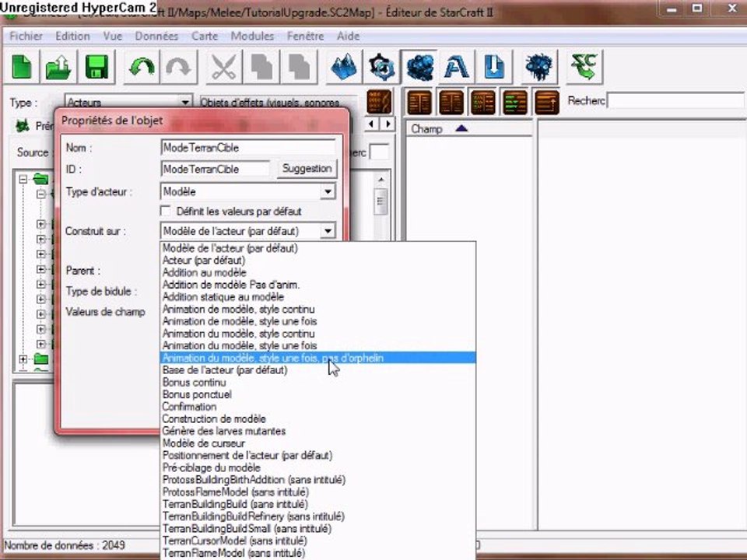Select ProtossFlameModel option

tap(317, 492)
